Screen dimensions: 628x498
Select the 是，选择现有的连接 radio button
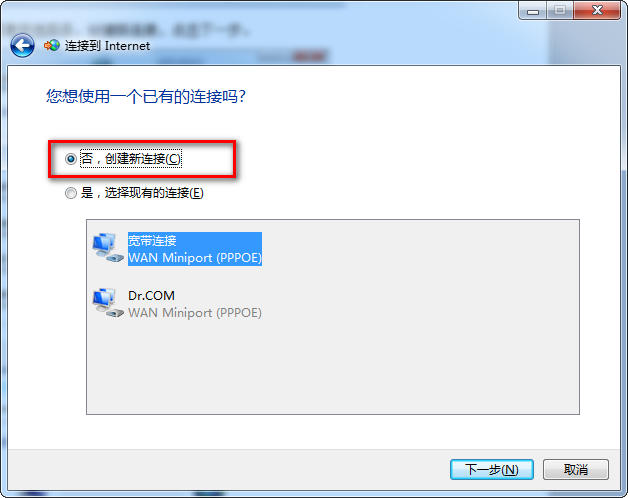(71, 193)
